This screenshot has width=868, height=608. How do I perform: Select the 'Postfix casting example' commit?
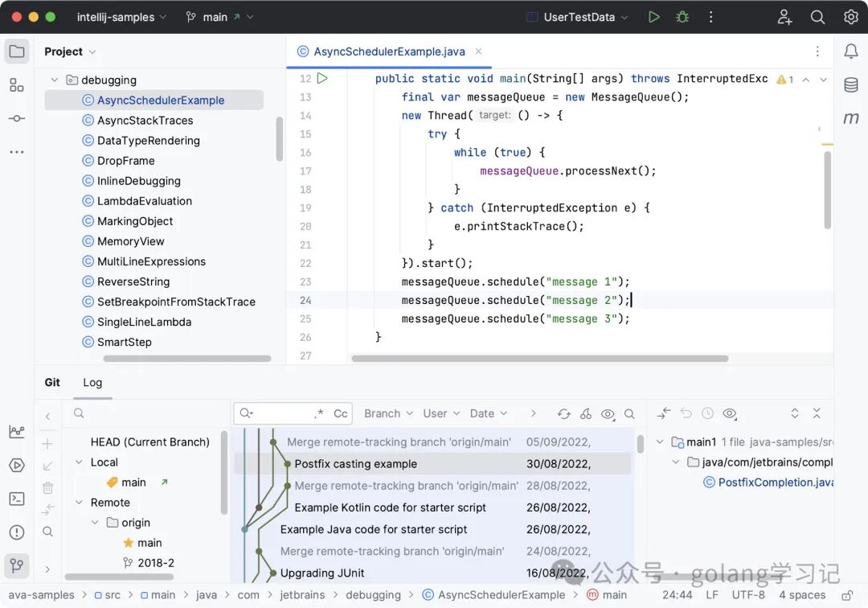coord(355,463)
